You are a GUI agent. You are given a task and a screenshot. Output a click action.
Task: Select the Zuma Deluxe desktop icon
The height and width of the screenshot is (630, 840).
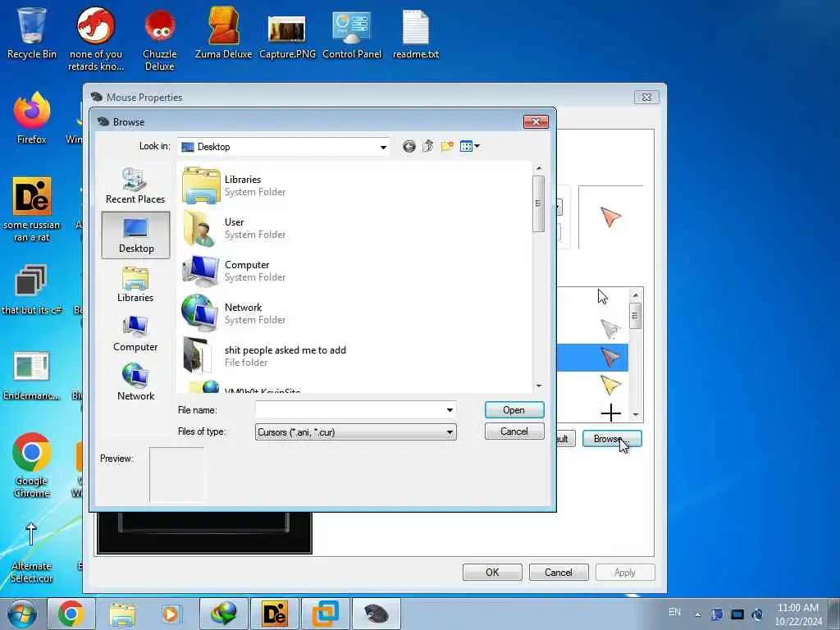click(x=223, y=33)
